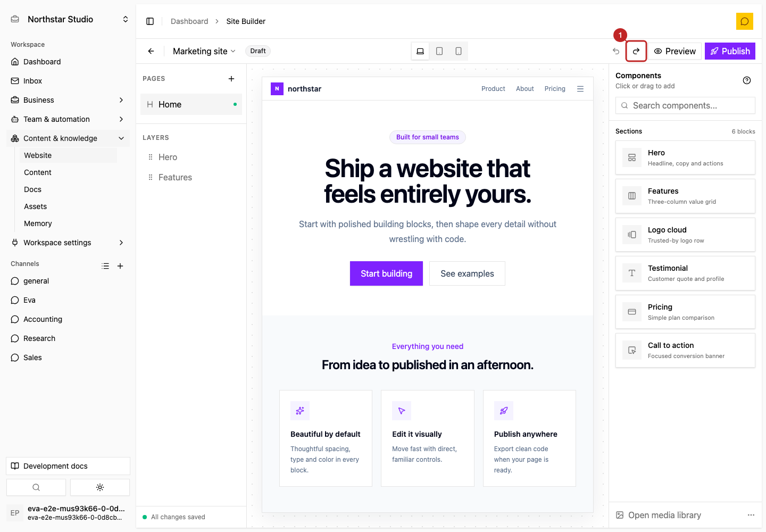Click Dashboard in the breadcrumb
Image resolution: width=766 pixels, height=532 pixels.
(189, 21)
